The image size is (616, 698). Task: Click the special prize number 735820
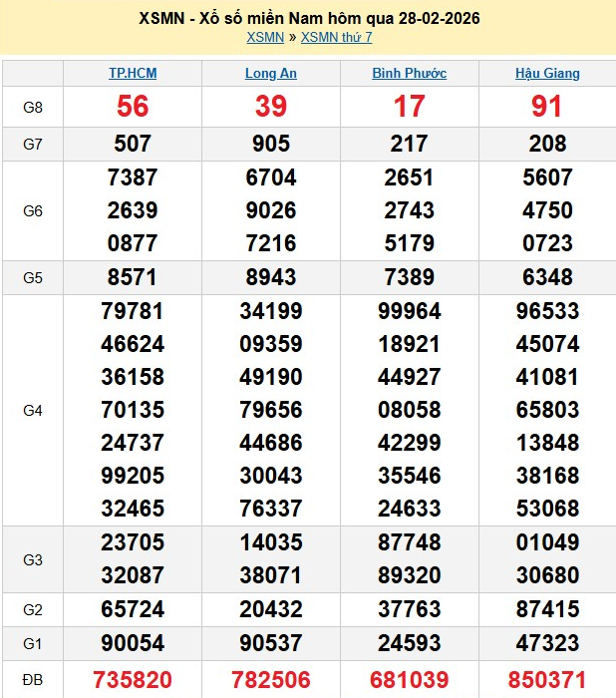pyautogui.click(x=133, y=679)
